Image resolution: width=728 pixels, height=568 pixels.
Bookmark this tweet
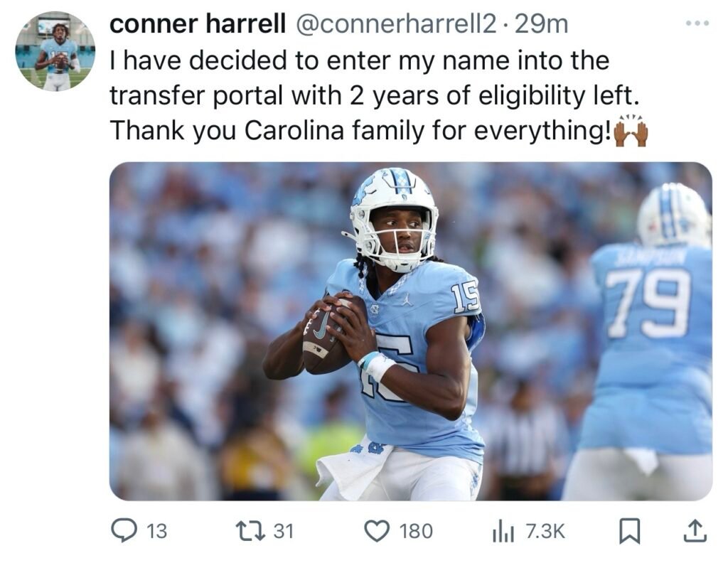click(x=630, y=531)
